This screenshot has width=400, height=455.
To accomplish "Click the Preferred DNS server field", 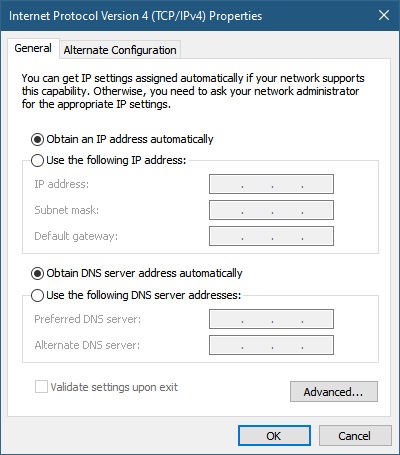I will coord(271,319).
